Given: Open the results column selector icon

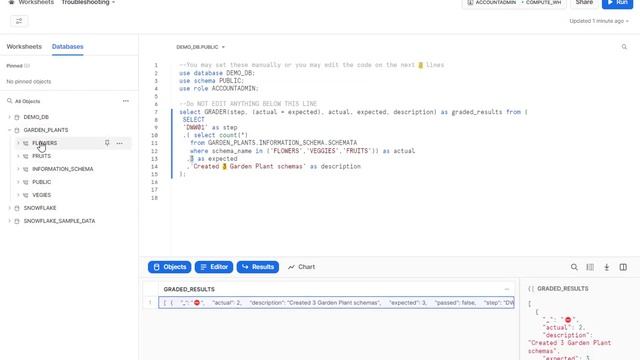Looking at the screenshot, I should point(590,267).
